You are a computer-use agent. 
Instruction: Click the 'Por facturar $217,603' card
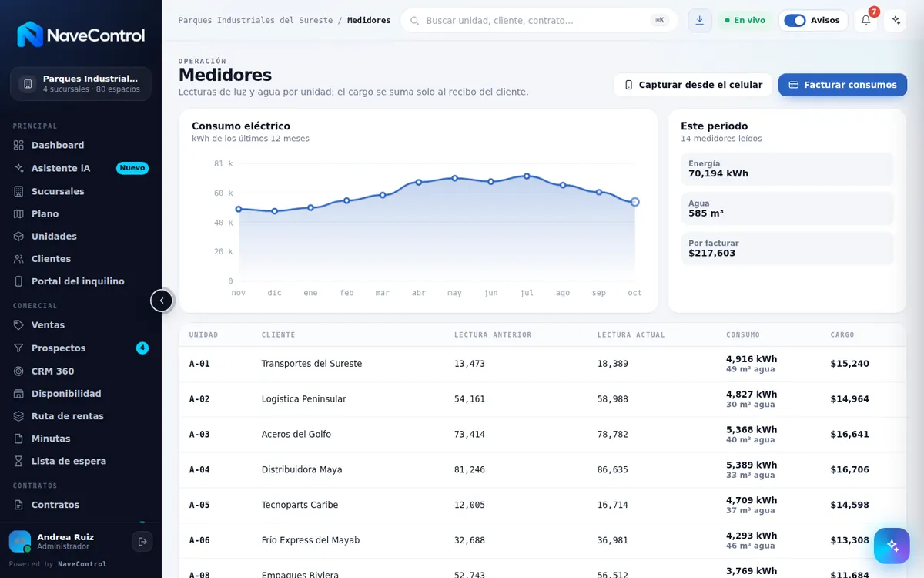pos(787,248)
